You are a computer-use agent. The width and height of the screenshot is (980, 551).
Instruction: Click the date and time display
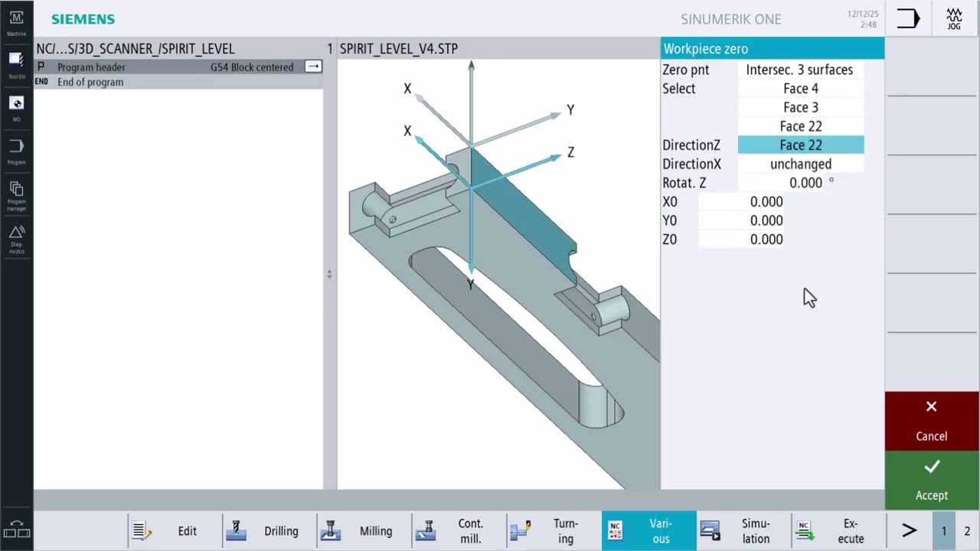[x=863, y=19]
